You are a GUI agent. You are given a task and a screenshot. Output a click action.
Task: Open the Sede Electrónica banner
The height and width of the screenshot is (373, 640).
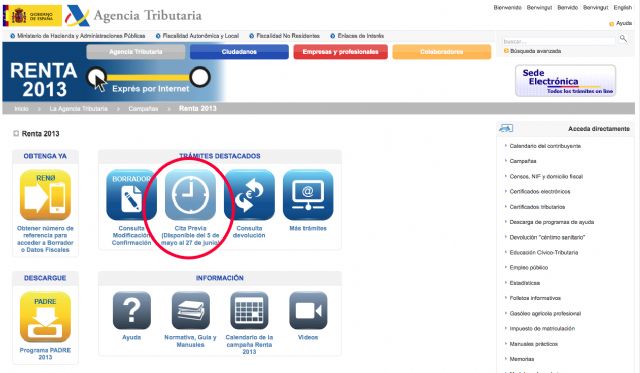[565, 81]
